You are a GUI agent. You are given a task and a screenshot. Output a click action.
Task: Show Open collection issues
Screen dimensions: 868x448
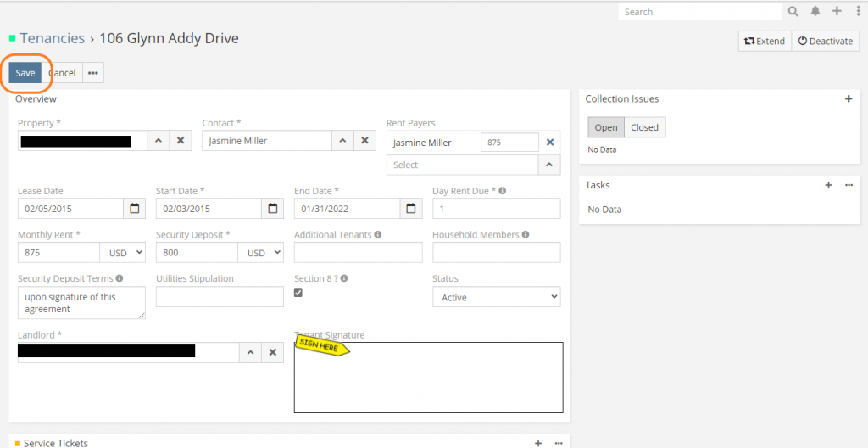pos(606,127)
